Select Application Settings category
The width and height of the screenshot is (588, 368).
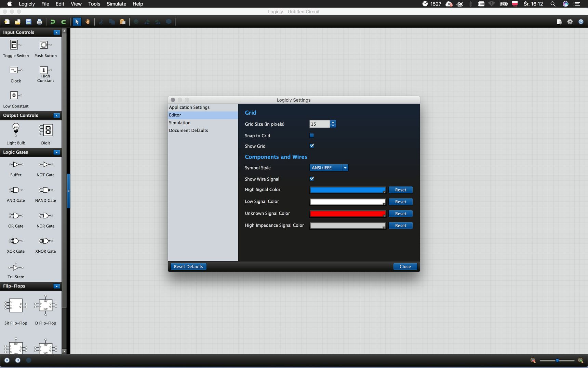click(203, 107)
